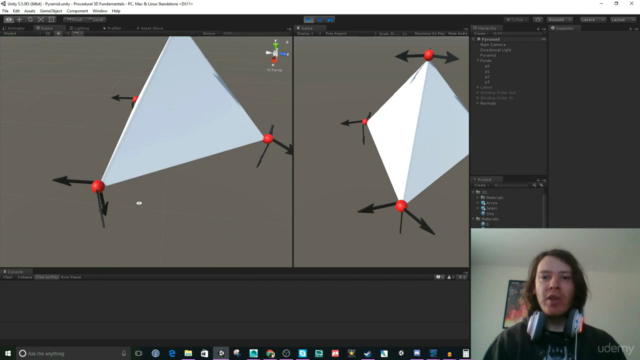
Task: Toggle the Pivot/Center handle position button
Action: click(74, 20)
